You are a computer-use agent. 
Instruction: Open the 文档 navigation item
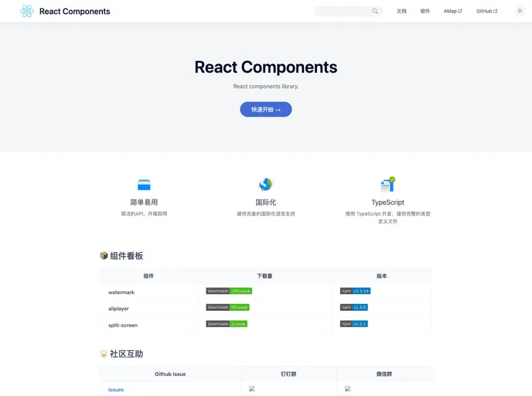pyautogui.click(x=401, y=11)
